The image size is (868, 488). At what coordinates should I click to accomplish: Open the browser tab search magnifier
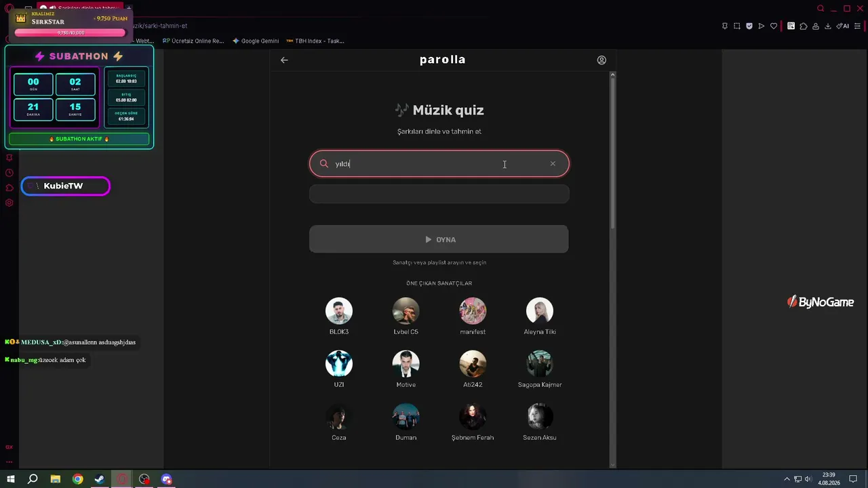coord(821,9)
